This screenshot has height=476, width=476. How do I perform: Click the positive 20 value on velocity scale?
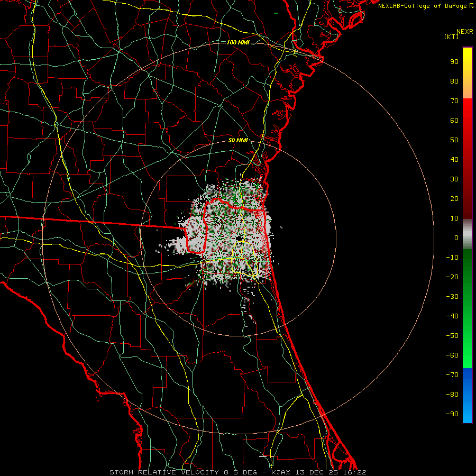pyautogui.click(x=454, y=199)
